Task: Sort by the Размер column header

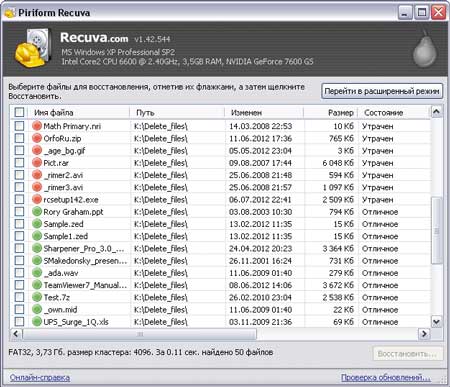Action: 330,113
